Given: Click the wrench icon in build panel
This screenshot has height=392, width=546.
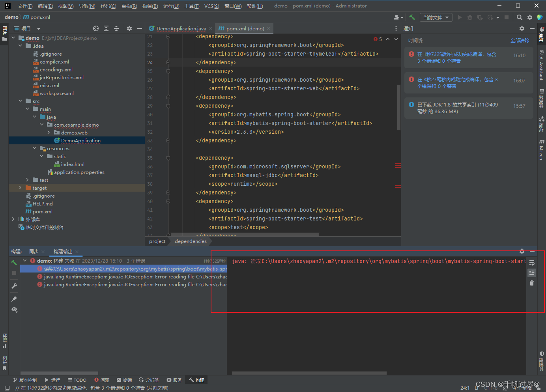Looking at the screenshot, I should point(14,286).
